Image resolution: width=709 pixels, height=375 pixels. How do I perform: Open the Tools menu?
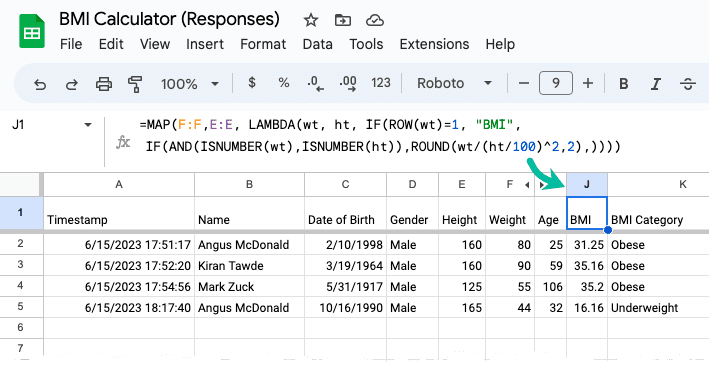click(x=366, y=44)
